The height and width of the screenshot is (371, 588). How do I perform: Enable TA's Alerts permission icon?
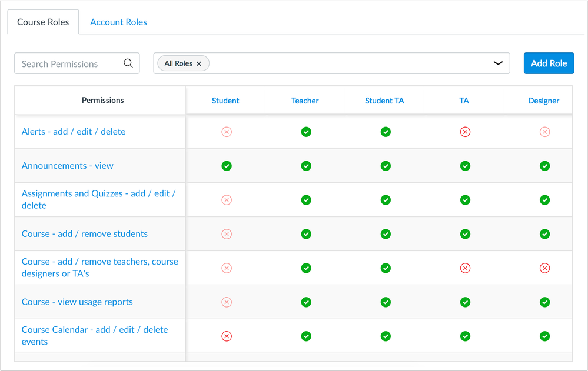point(465,132)
